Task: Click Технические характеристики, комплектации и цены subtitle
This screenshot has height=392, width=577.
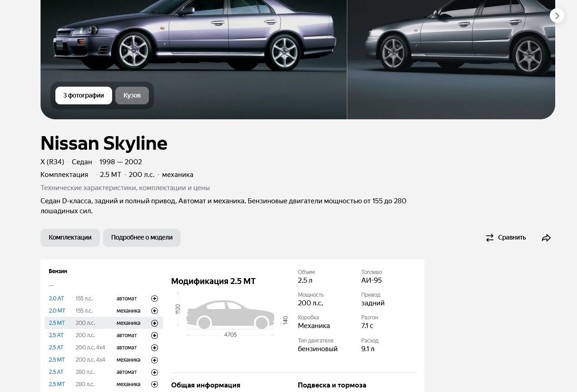Action: point(125,188)
